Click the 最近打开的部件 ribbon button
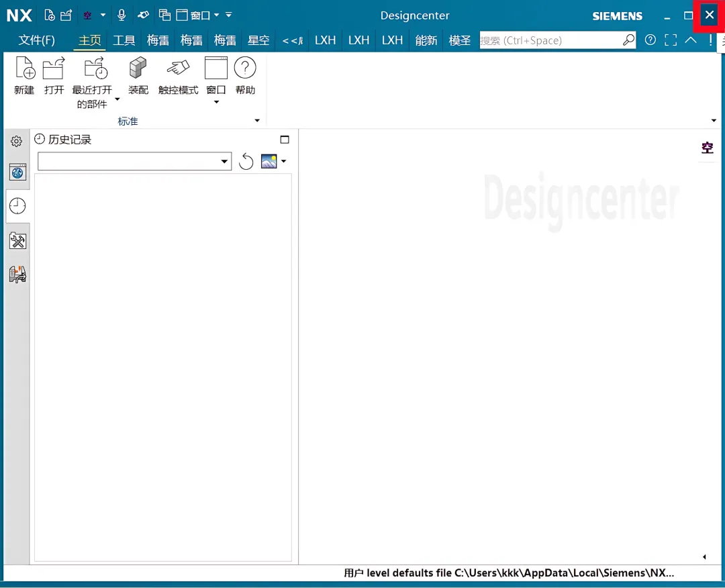 [93, 83]
